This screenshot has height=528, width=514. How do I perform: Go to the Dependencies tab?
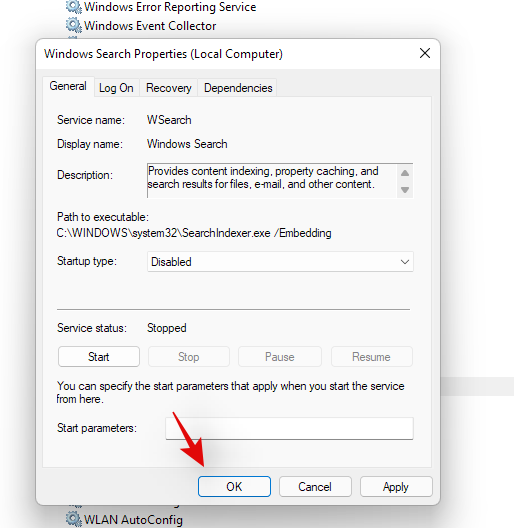click(238, 88)
